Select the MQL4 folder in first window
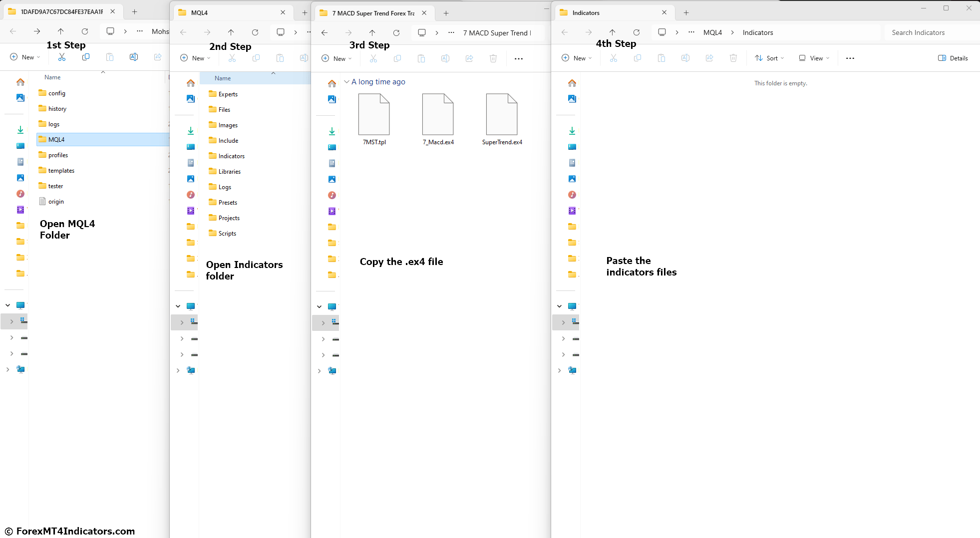The image size is (980, 538). [56, 140]
